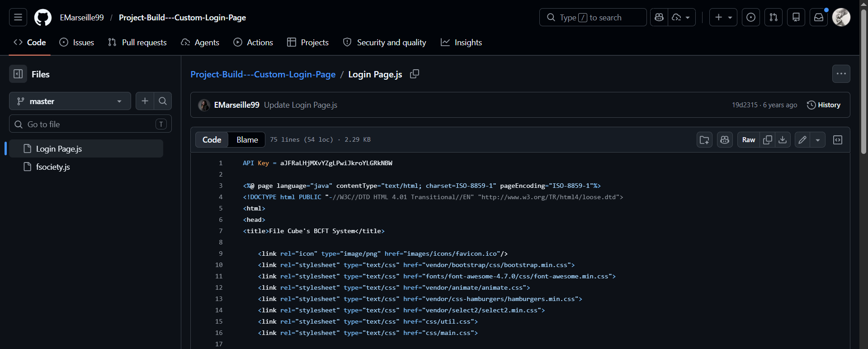
Task: Switch to Security and quality tab
Action: (x=385, y=42)
